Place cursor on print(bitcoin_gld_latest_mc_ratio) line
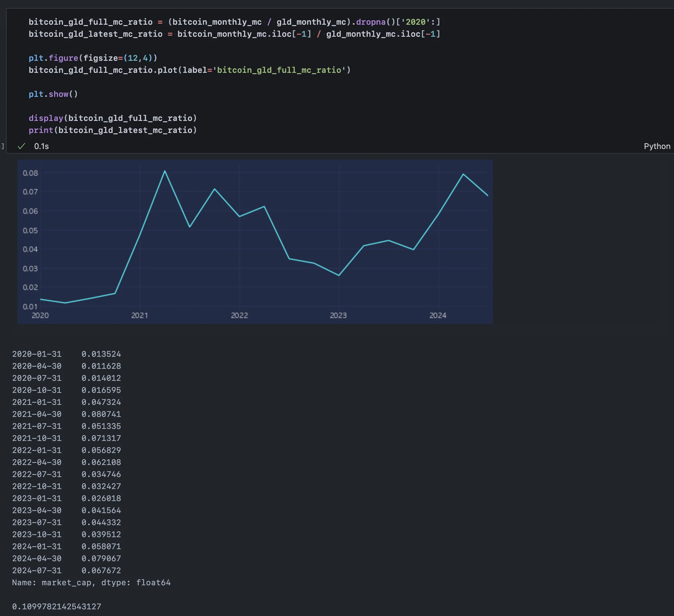This screenshot has height=616, width=674. [x=113, y=130]
